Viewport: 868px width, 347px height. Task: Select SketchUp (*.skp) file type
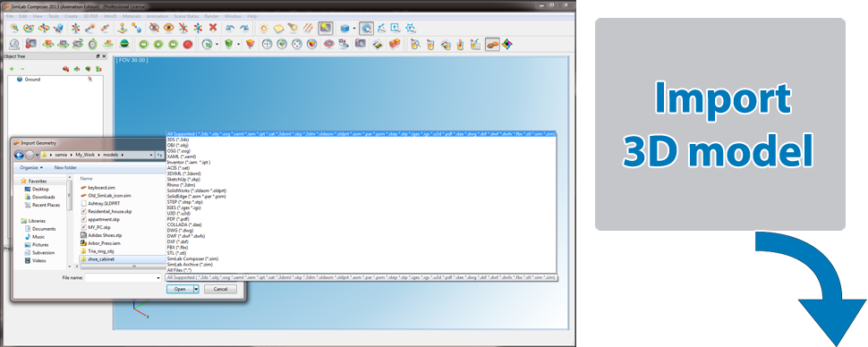[183, 180]
